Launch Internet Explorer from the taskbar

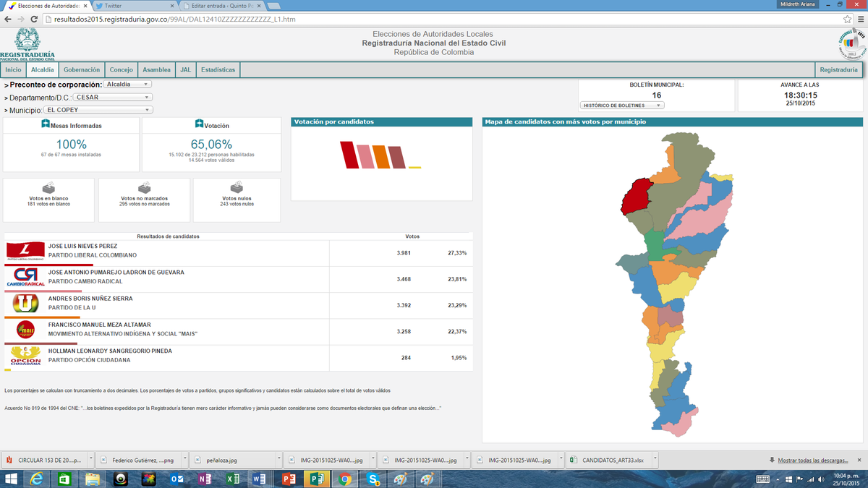pos(36,479)
